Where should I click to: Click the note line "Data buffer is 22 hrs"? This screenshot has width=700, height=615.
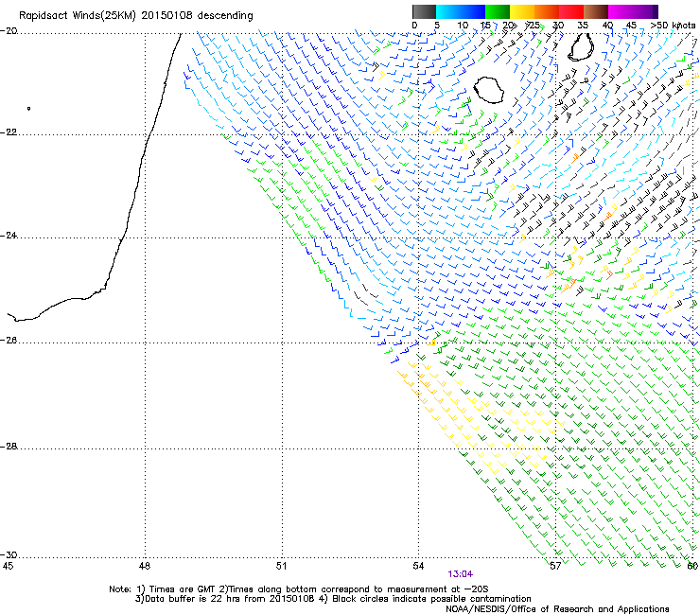(191, 599)
